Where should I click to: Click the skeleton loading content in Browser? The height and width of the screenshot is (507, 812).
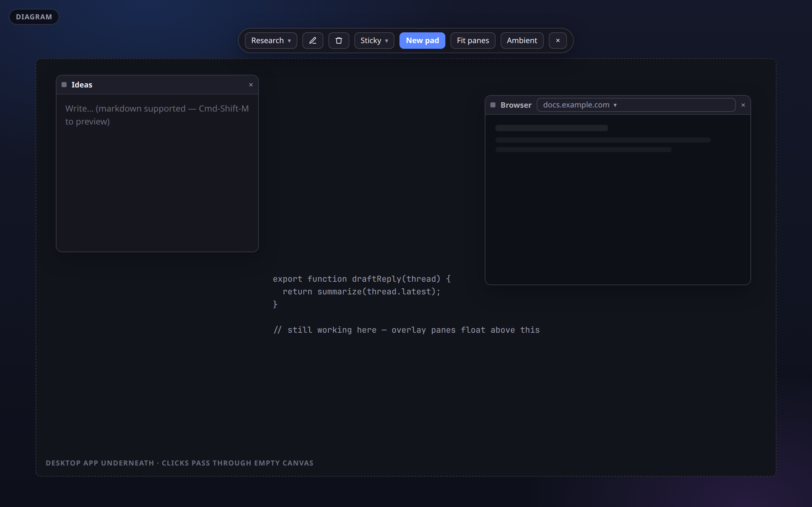[603, 138]
